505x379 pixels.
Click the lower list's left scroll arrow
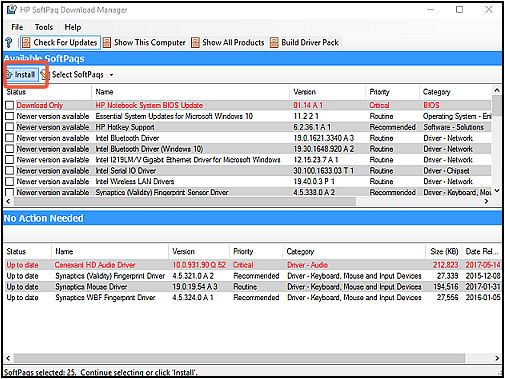[x=8, y=358]
